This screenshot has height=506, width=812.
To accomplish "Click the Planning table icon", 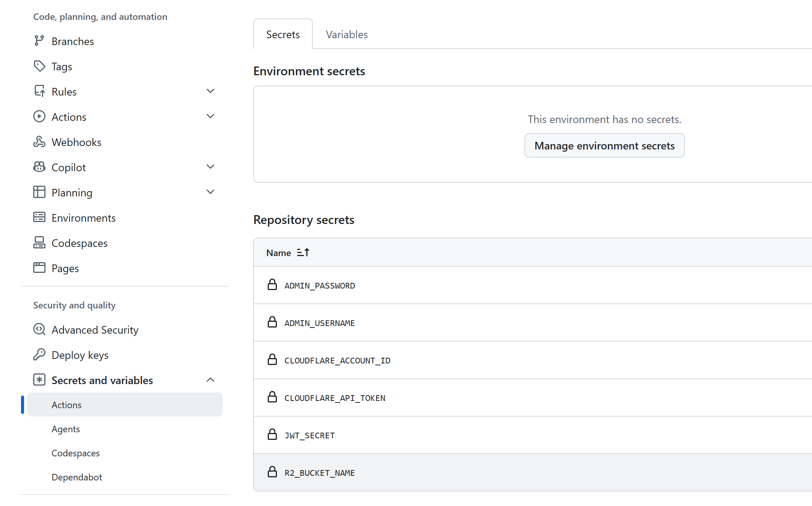I will [x=39, y=192].
